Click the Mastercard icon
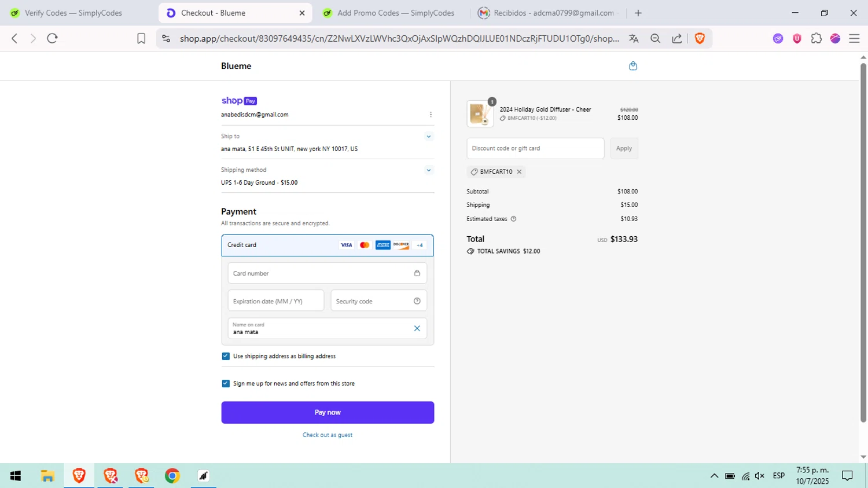The width and height of the screenshot is (868, 488). click(x=365, y=245)
